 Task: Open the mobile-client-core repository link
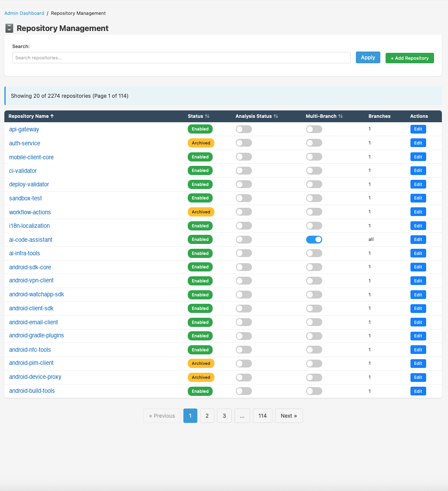31,157
